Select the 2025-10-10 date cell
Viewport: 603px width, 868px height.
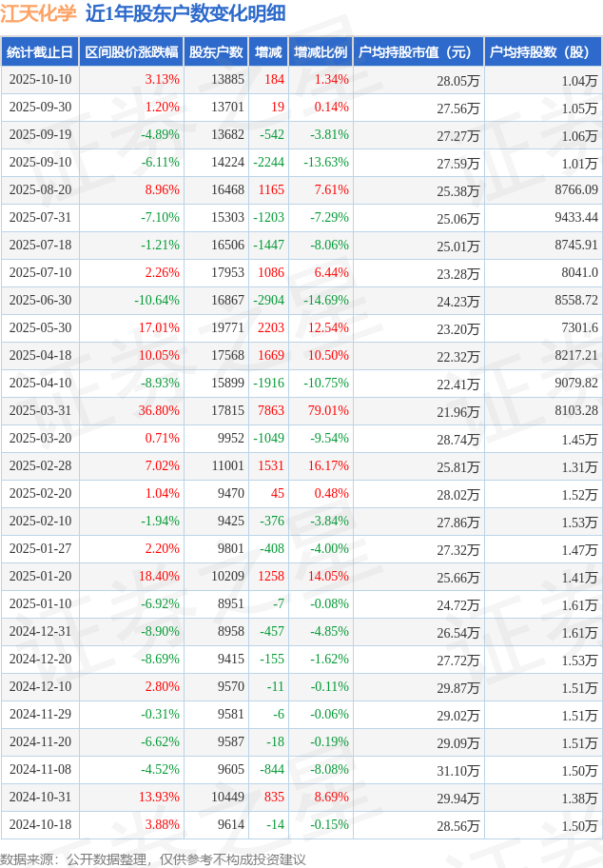coord(40,80)
